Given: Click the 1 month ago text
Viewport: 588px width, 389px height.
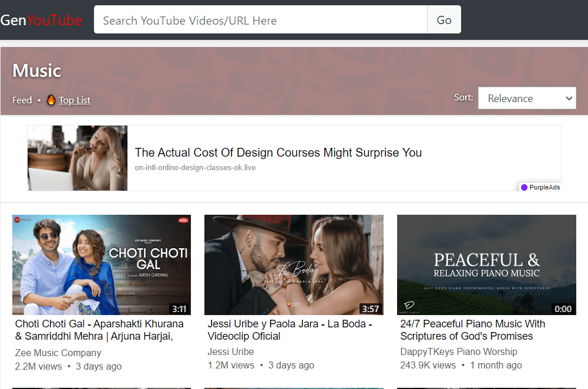Looking at the screenshot, I should pyautogui.click(x=496, y=365).
